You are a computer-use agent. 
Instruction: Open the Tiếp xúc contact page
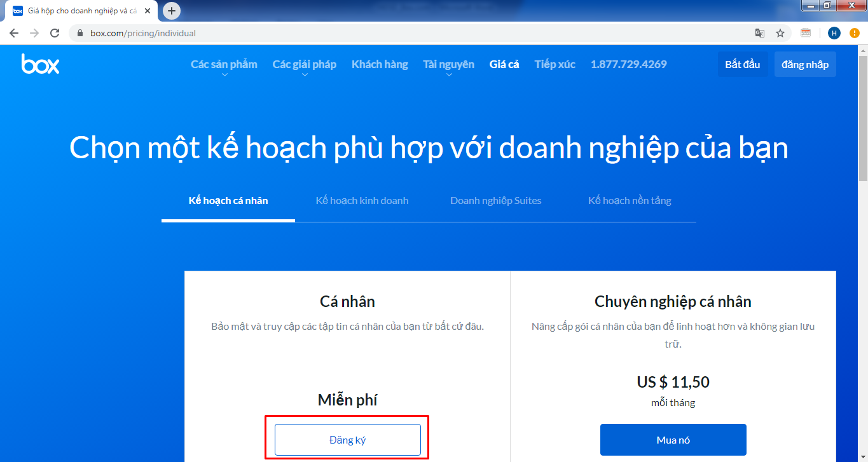[x=555, y=64]
